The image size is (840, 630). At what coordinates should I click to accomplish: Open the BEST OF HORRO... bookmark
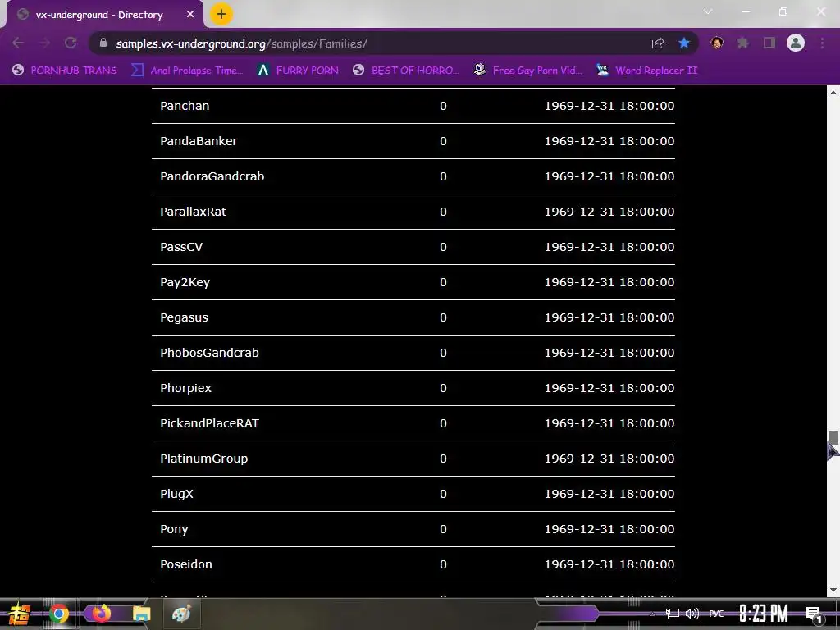(x=406, y=71)
